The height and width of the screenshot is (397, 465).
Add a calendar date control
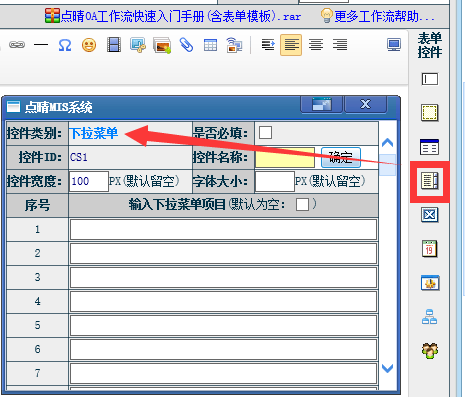(x=429, y=249)
